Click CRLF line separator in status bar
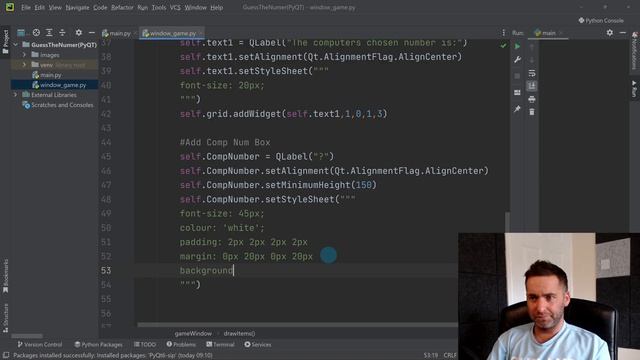 [x=450, y=355]
